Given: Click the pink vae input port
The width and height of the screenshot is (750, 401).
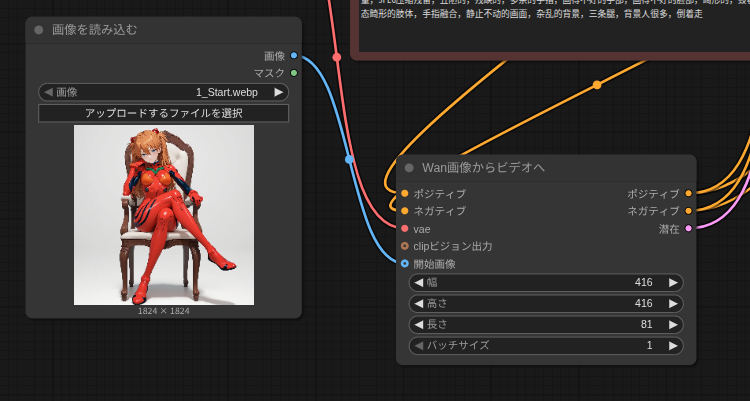Looking at the screenshot, I should (404, 229).
